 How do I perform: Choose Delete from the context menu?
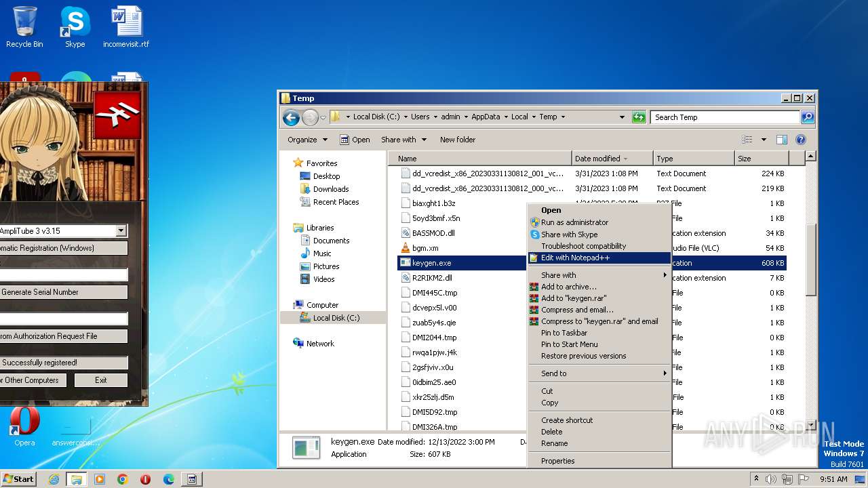599,432
